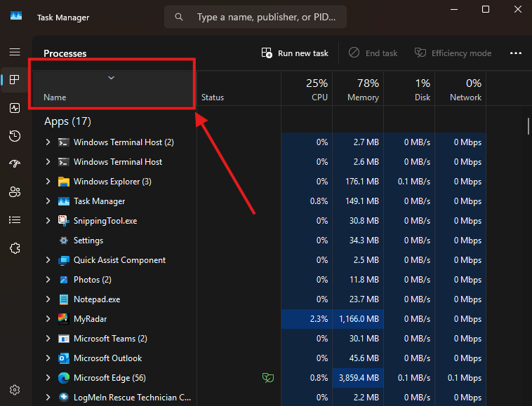Expand the Task Manager process row
This screenshot has height=406, width=532.
click(48, 201)
